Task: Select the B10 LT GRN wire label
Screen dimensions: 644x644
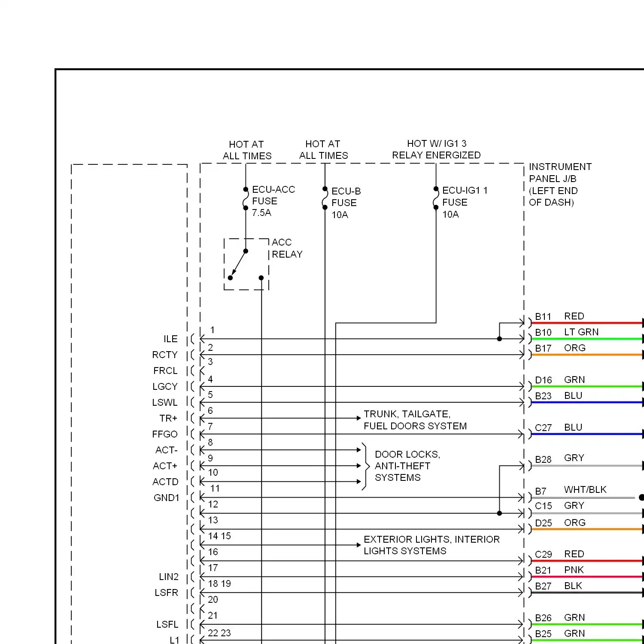Action: click(567, 332)
